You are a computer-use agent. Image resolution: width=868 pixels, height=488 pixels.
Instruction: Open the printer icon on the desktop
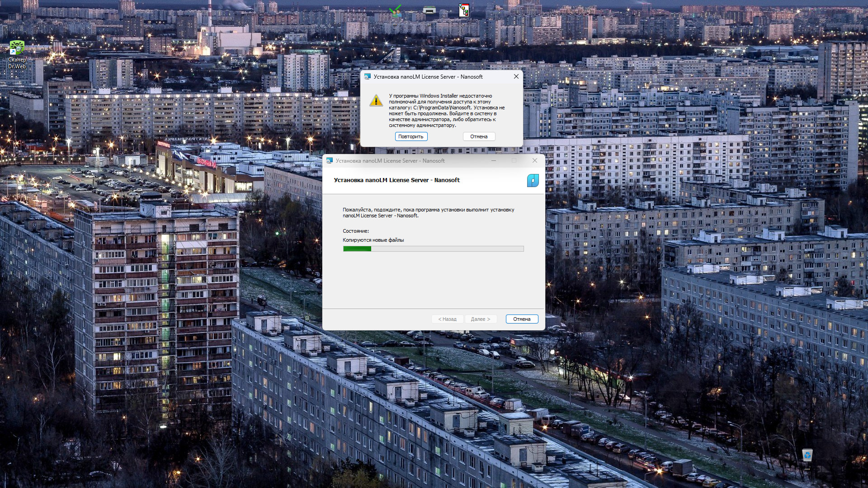coord(429,10)
